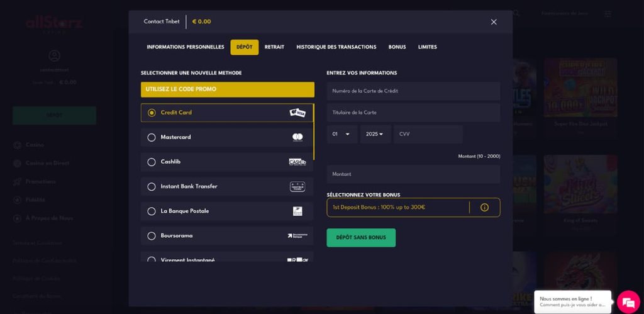Click the Fidélité link in sidebar
Image resolution: width=644 pixels, height=314 pixels.
click(x=35, y=199)
